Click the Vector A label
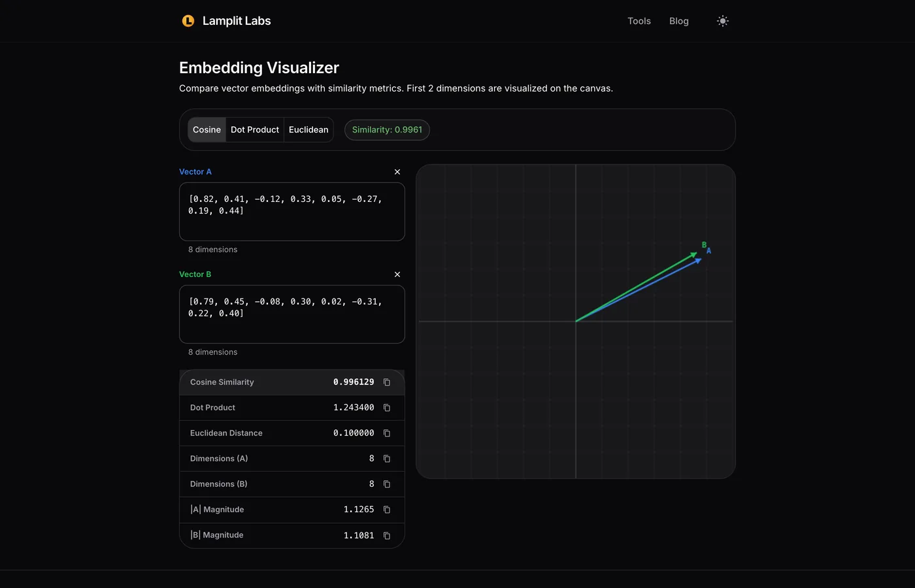This screenshot has height=588, width=915. pos(195,172)
